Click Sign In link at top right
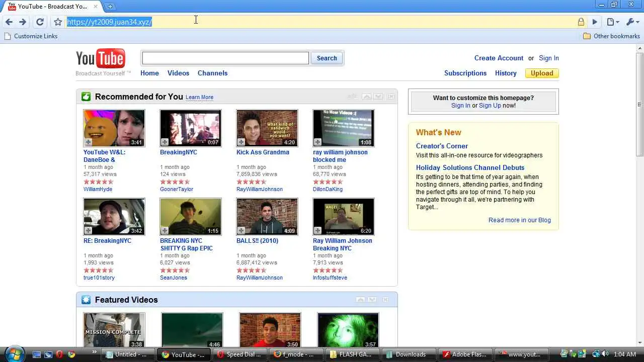The image size is (644, 362). [549, 58]
